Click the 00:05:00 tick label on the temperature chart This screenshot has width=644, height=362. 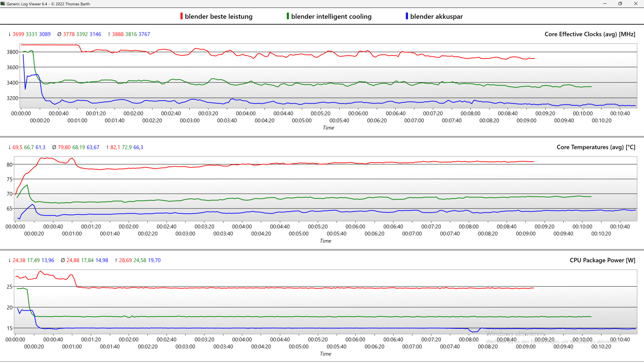[x=299, y=234]
